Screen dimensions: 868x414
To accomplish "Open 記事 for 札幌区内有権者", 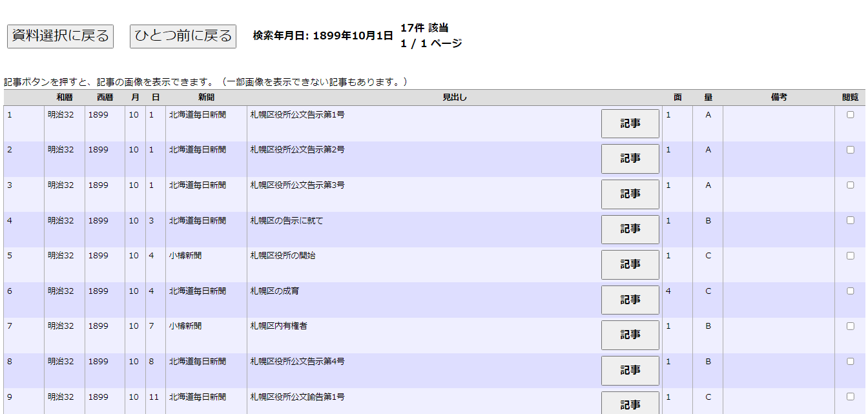I will pos(630,335).
